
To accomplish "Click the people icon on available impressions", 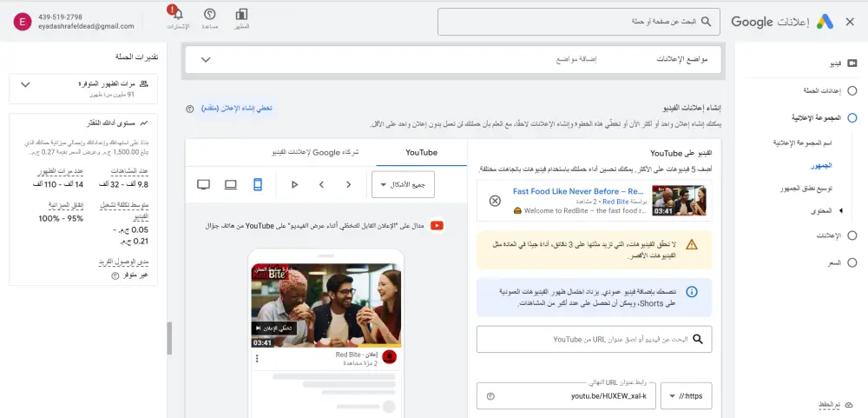I will [144, 83].
